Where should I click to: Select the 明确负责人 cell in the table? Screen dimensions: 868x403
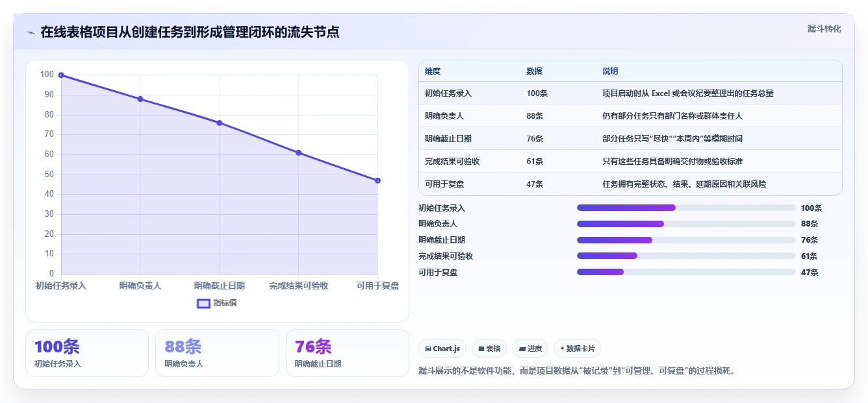point(444,116)
